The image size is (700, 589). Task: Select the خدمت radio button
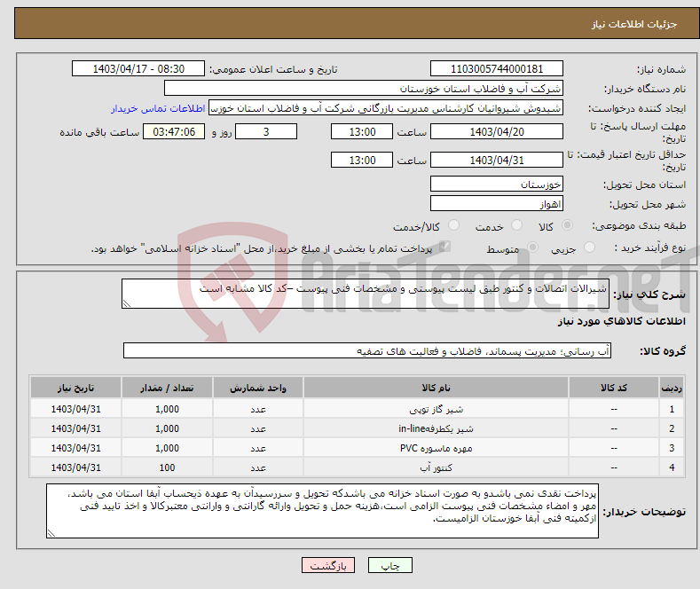pyautogui.click(x=516, y=225)
